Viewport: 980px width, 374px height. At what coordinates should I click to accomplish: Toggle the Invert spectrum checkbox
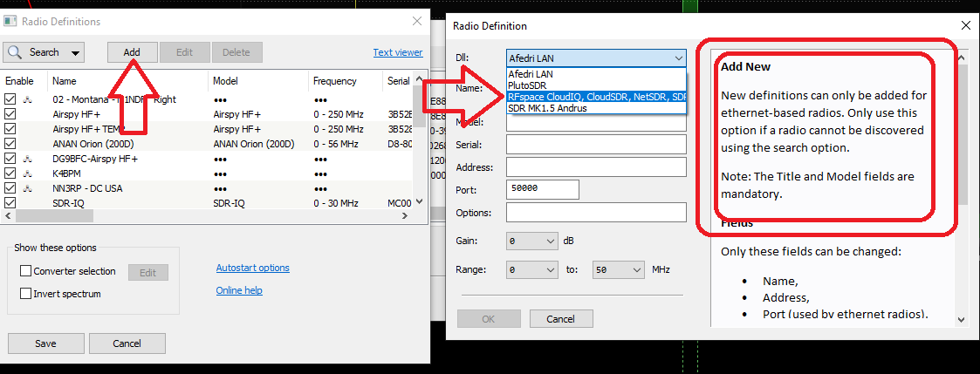[25, 294]
